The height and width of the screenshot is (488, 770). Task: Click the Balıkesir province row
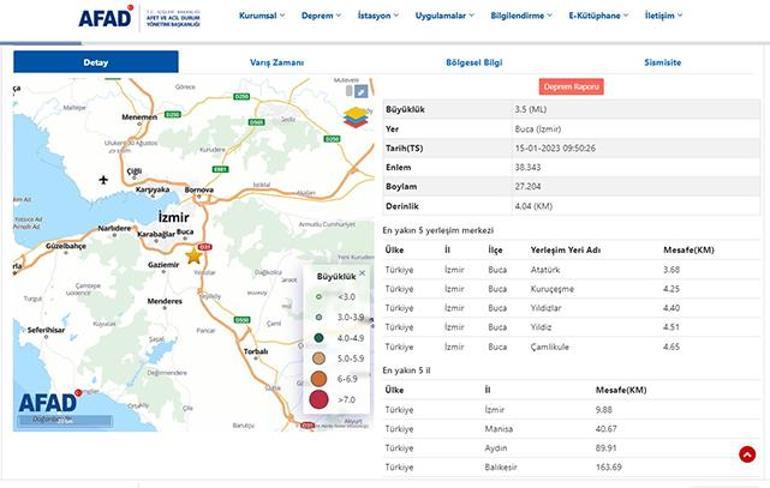572,467
